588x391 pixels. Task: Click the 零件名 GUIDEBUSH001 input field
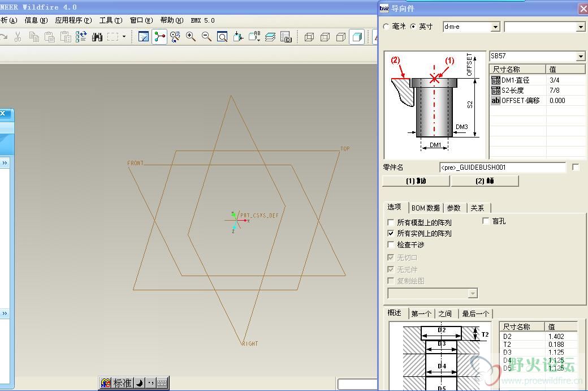click(503, 167)
